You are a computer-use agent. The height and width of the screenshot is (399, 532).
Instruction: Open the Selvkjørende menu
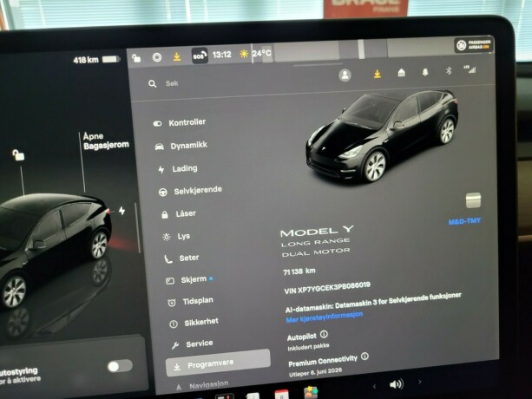pos(190,191)
